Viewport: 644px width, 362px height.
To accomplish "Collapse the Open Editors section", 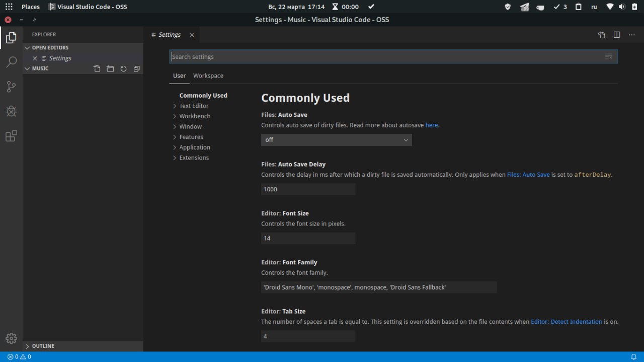I will pyautogui.click(x=83, y=48).
